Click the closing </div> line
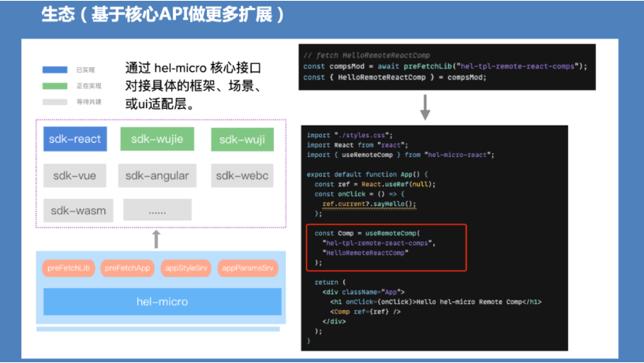644x363 pixels. [x=334, y=321]
